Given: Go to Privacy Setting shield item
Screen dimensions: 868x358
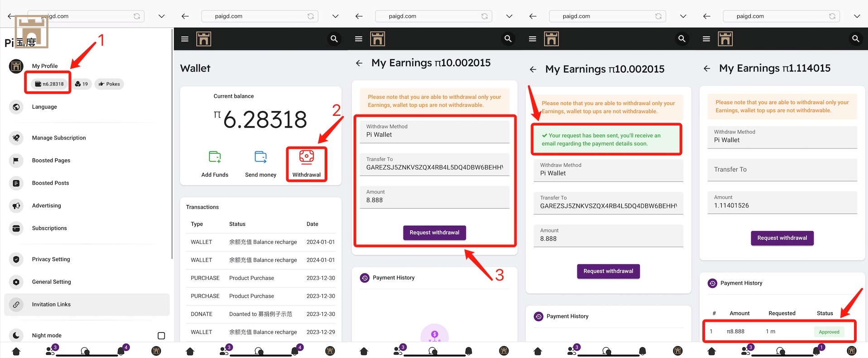Looking at the screenshot, I should click(51, 259).
